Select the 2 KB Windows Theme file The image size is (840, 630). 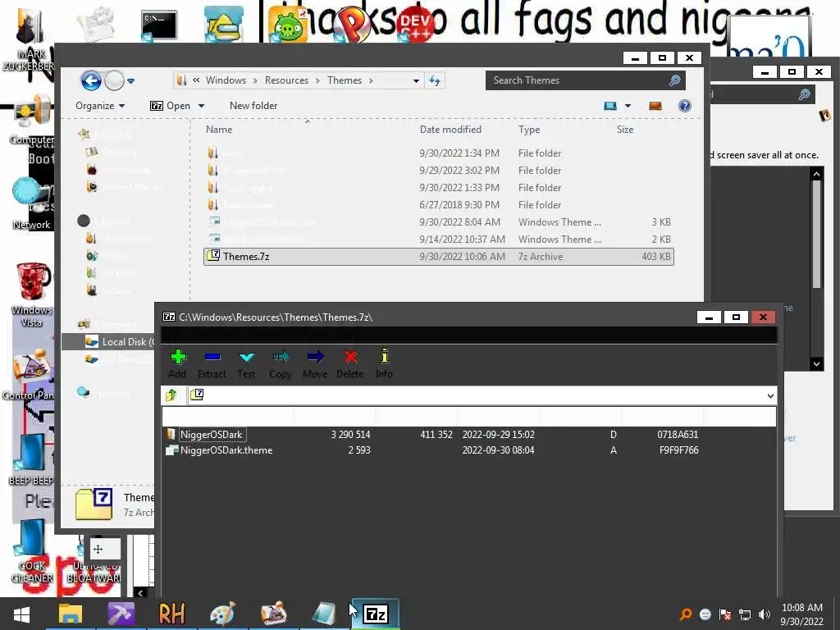click(439, 239)
